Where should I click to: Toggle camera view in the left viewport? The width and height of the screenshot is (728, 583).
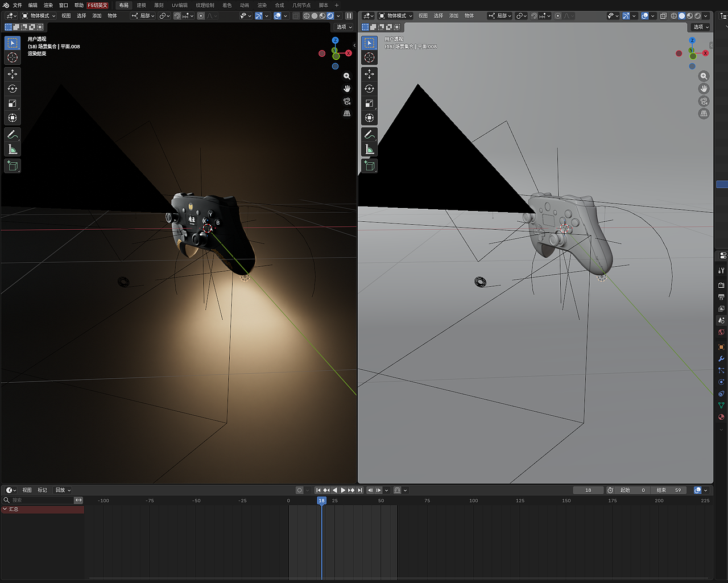347,101
